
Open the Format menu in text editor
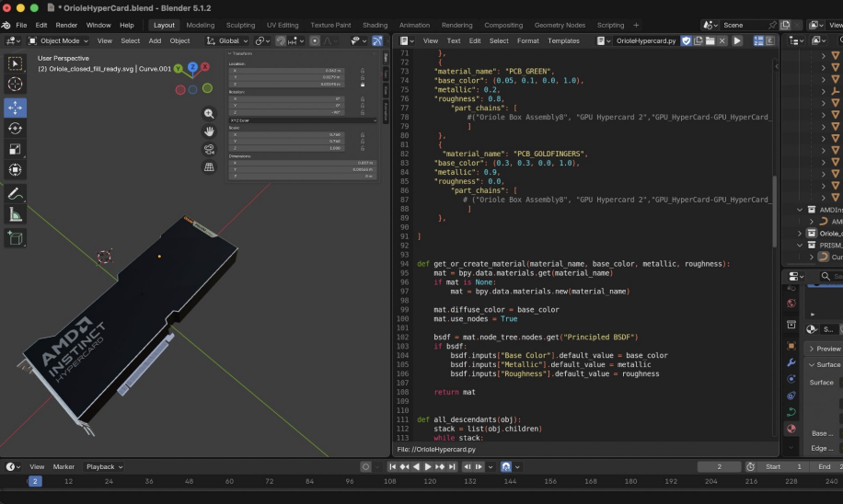[x=528, y=40]
